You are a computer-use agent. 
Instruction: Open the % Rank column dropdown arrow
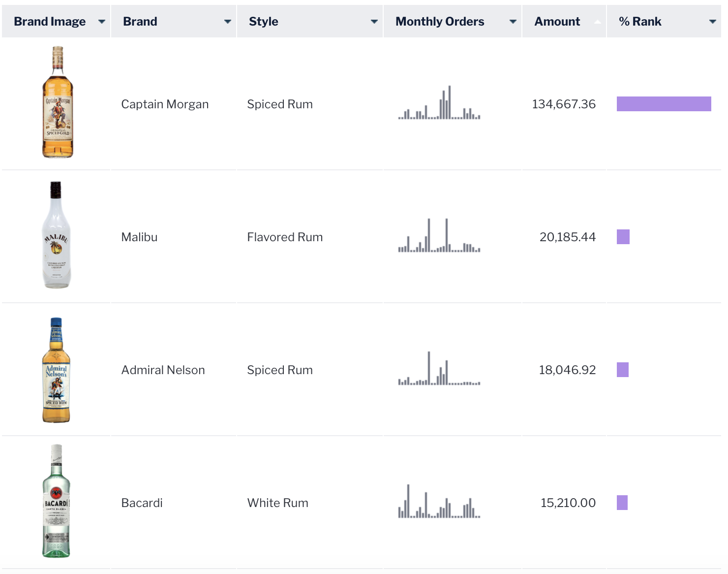[712, 22]
